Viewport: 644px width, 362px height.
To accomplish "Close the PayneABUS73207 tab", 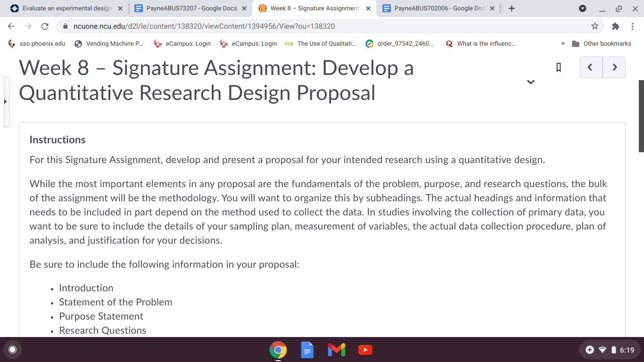I will coord(244,8).
